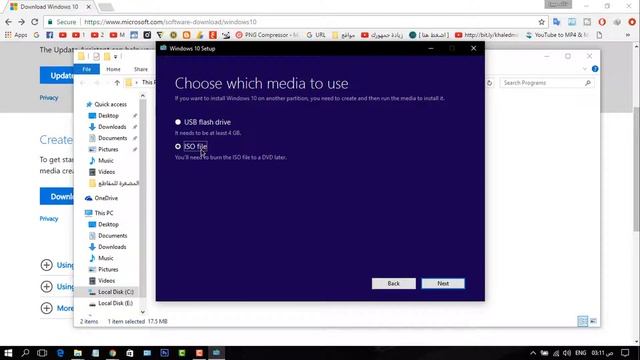Open taskbar Search
The width and height of the screenshot is (640, 360).
pyautogui.click(x=25, y=353)
